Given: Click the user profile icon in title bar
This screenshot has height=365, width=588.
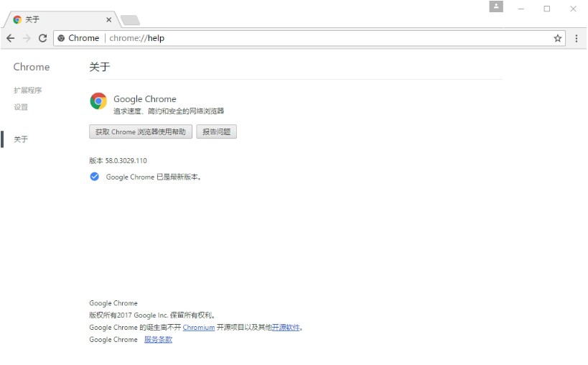Looking at the screenshot, I should 496,6.
